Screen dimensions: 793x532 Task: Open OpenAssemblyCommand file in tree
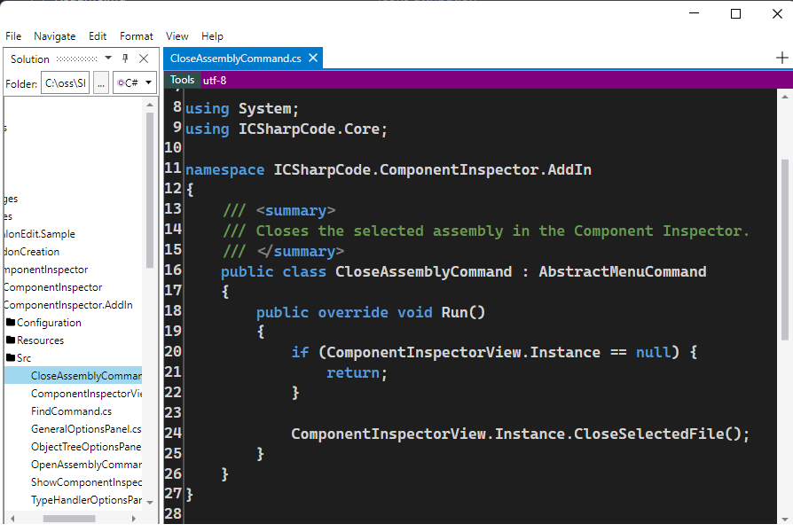(86, 465)
